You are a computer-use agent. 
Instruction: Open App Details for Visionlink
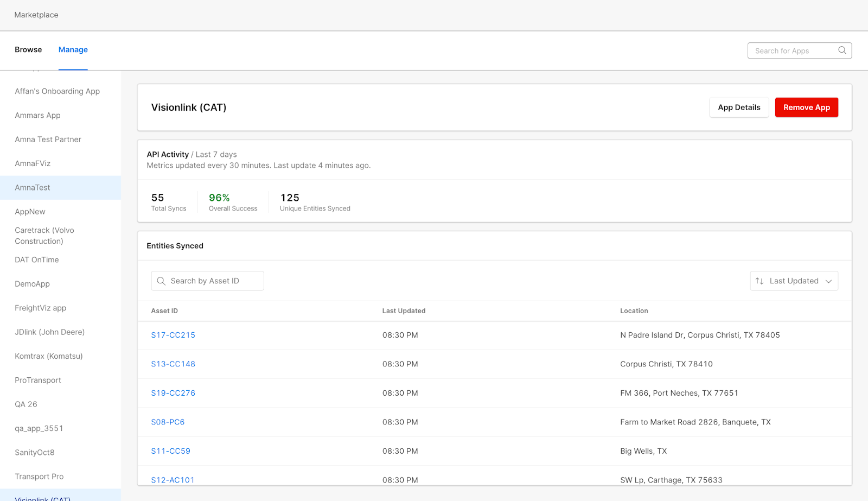point(739,107)
